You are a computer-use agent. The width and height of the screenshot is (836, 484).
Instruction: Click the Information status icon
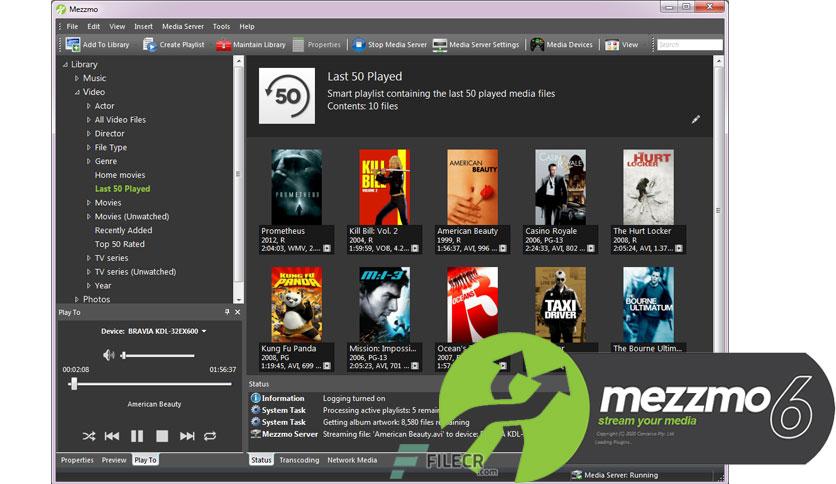[x=255, y=398]
